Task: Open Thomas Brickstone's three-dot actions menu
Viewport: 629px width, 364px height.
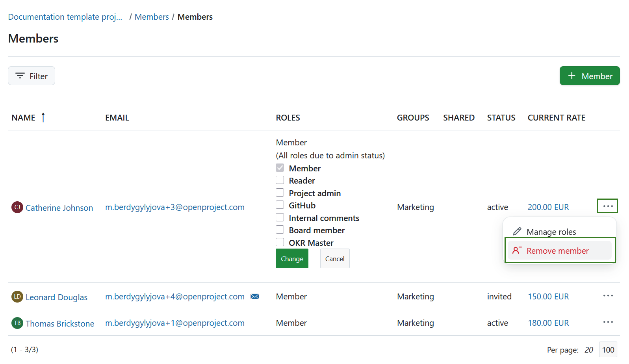Action: pyautogui.click(x=608, y=322)
